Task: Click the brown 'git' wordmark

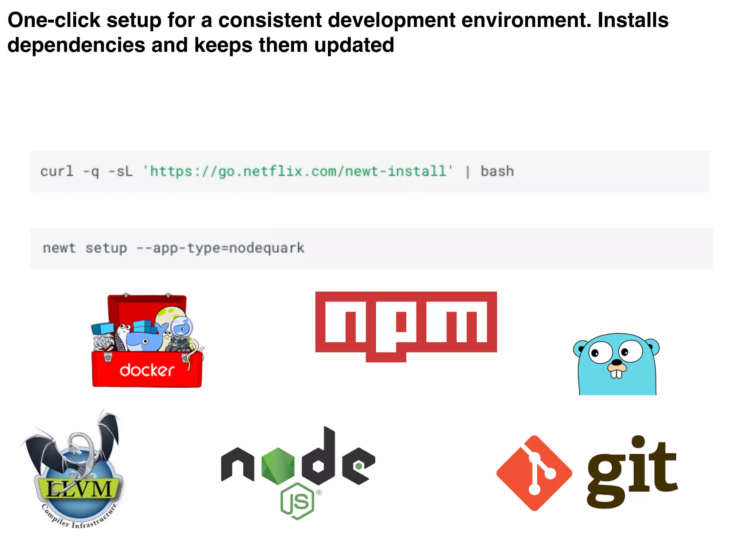Action: coord(632,472)
